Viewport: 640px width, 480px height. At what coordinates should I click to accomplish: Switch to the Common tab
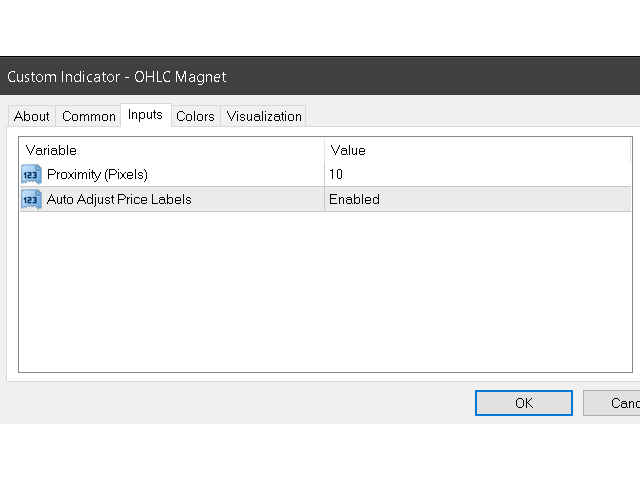pyautogui.click(x=89, y=116)
